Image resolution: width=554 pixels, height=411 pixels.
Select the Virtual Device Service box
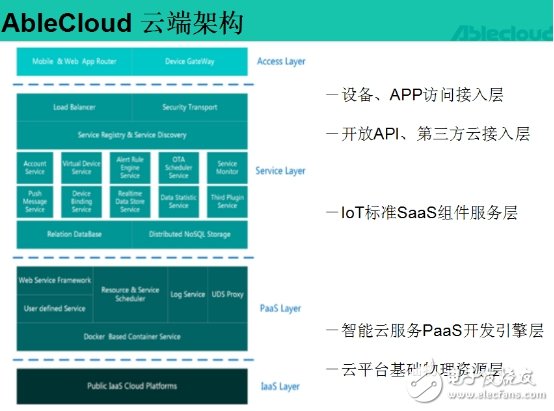pos(81,168)
